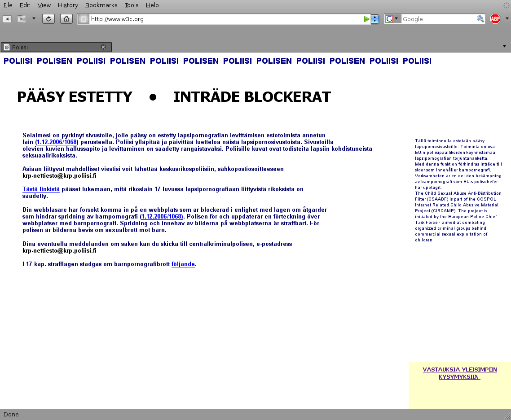The width and height of the screenshot is (511, 420).
Task: Click inside the Google search field
Action: (438, 19)
